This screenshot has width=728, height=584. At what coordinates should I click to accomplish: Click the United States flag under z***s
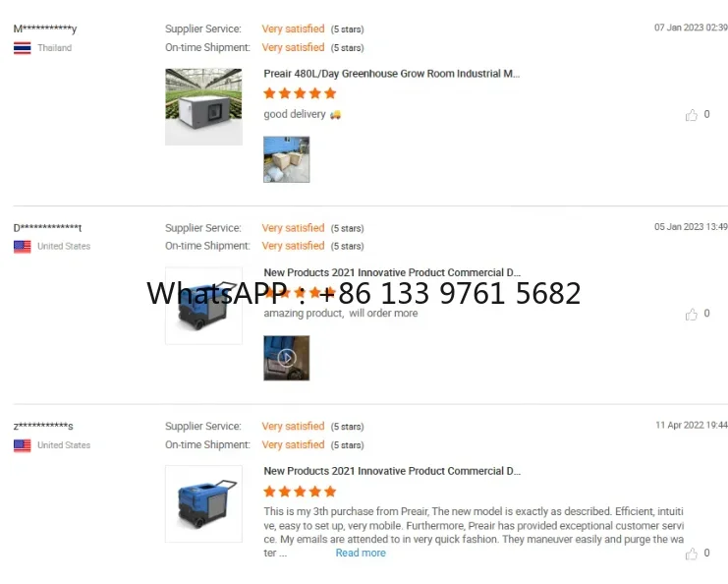pos(23,445)
